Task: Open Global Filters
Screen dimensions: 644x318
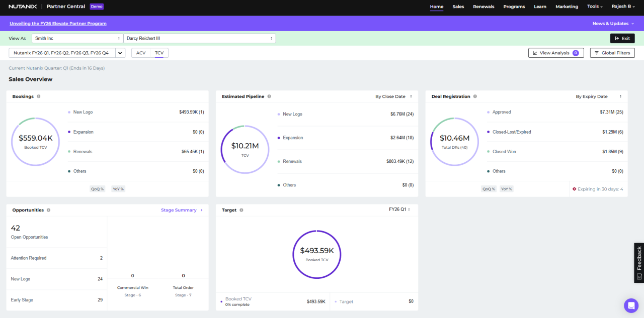Action: coord(612,53)
